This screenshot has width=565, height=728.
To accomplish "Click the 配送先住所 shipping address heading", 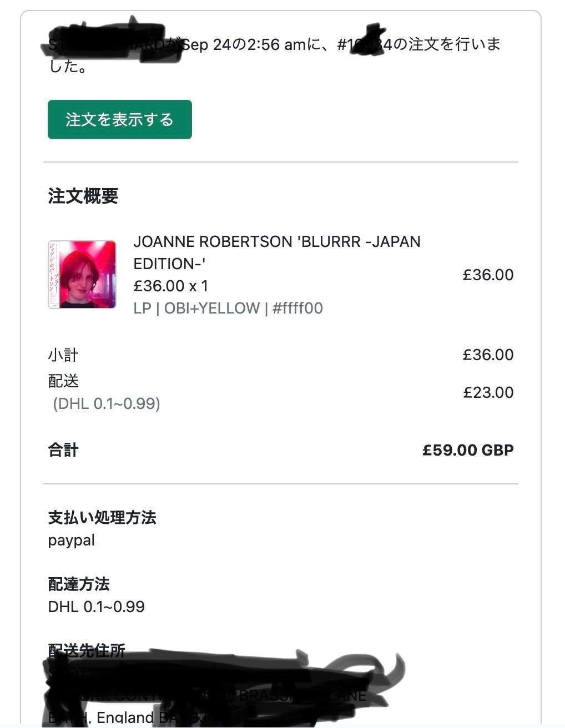I will (87, 650).
